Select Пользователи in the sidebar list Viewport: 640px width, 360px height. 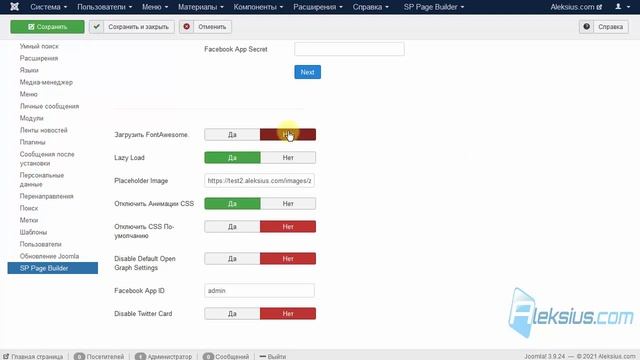point(40,244)
